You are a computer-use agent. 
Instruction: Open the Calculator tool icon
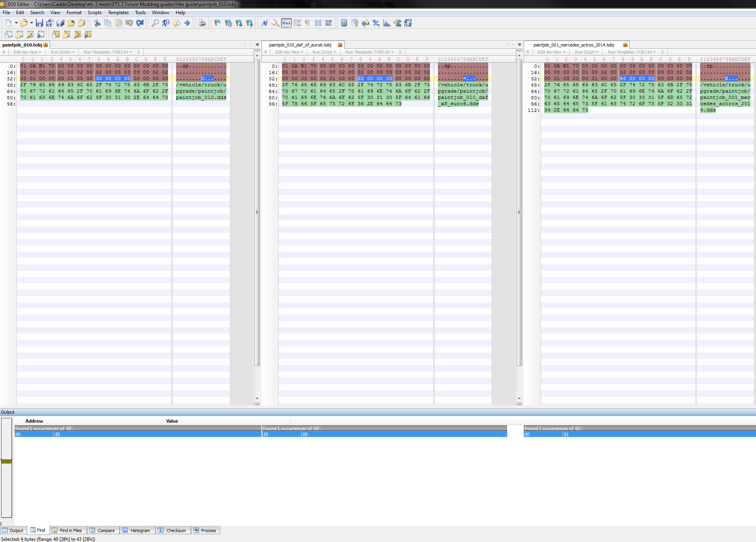[344, 23]
